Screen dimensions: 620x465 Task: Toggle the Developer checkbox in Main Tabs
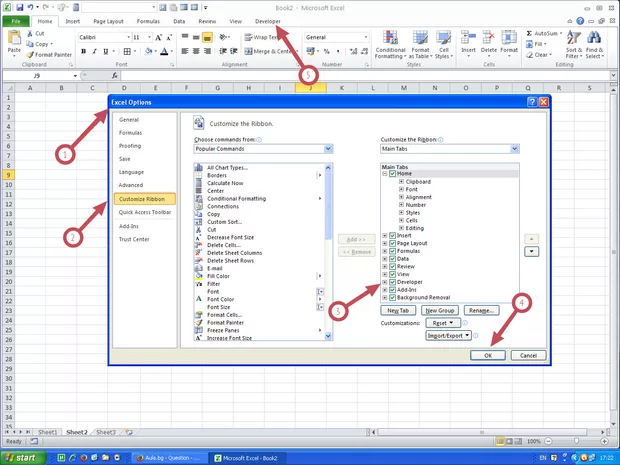click(392, 283)
